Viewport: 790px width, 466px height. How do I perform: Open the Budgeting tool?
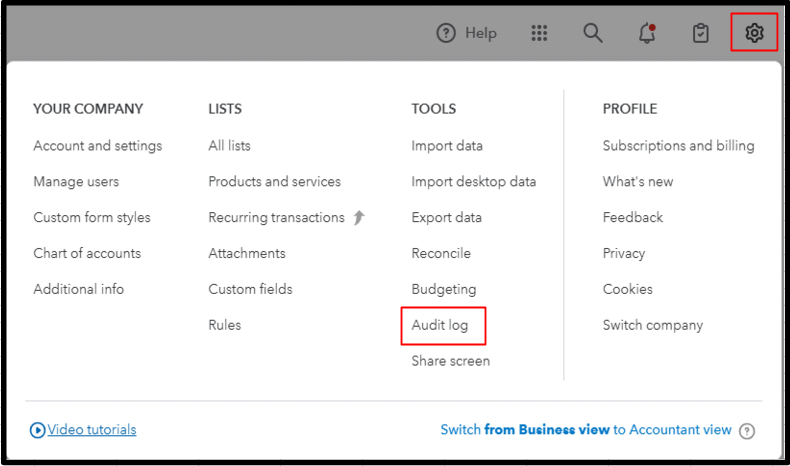[444, 289]
